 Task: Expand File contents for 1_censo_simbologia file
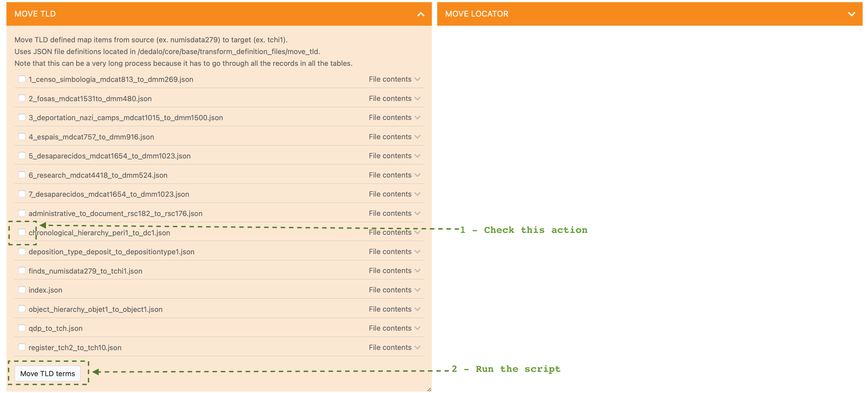[395, 79]
